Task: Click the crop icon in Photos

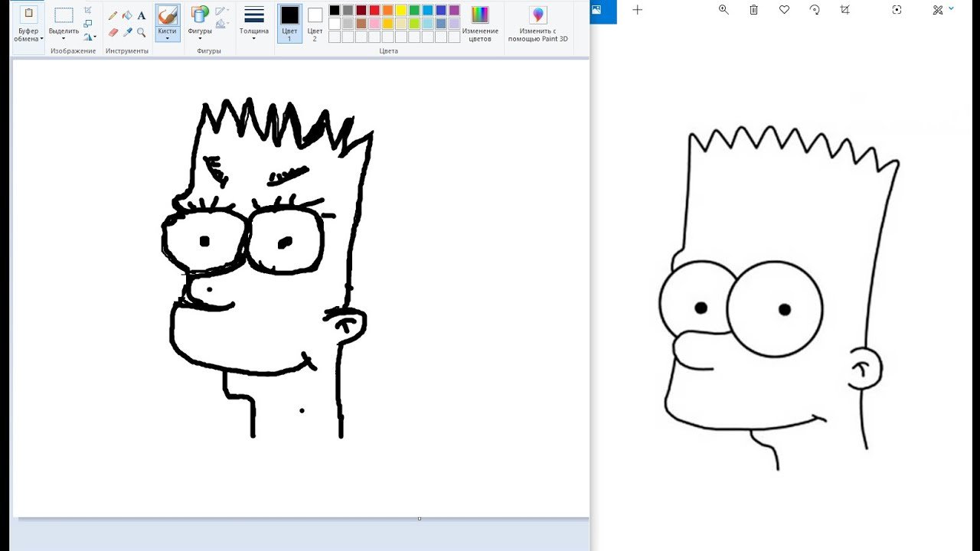Action: tap(844, 10)
